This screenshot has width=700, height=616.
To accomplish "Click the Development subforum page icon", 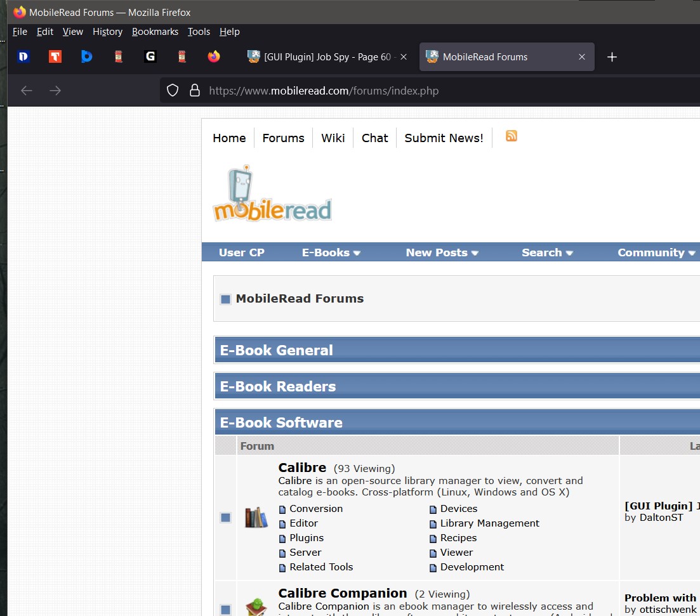I will pos(433,568).
